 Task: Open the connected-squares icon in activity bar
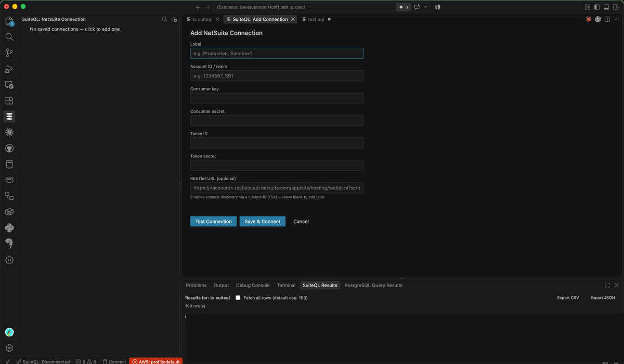pos(9,196)
